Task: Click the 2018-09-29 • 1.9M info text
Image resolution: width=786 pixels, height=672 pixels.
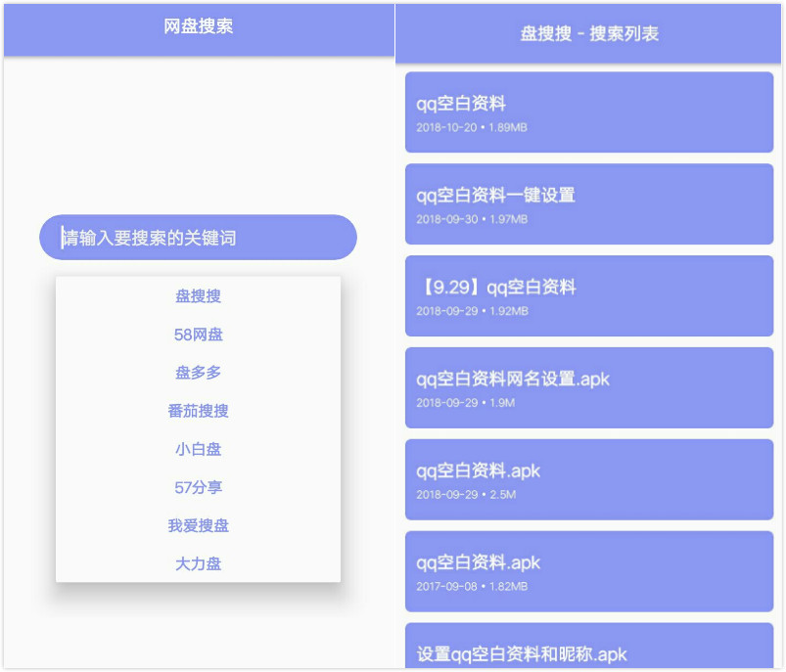Action: tap(465, 402)
